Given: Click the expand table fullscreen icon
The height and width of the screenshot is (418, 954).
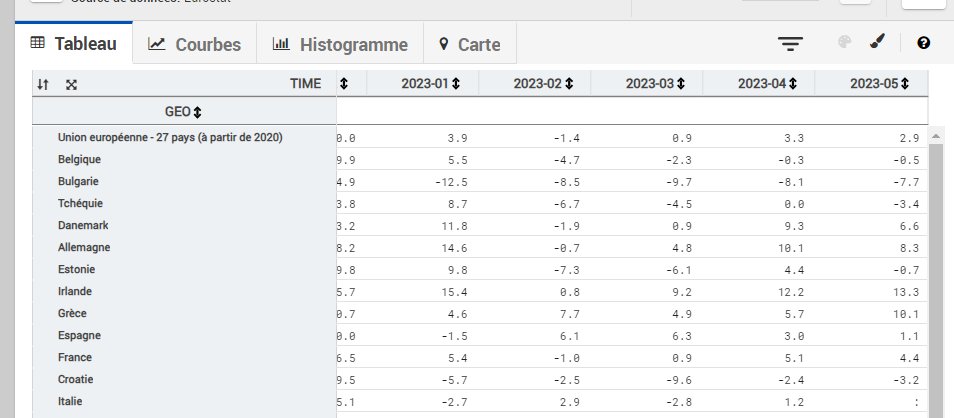Looking at the screenshot, I should coord(71,84).
